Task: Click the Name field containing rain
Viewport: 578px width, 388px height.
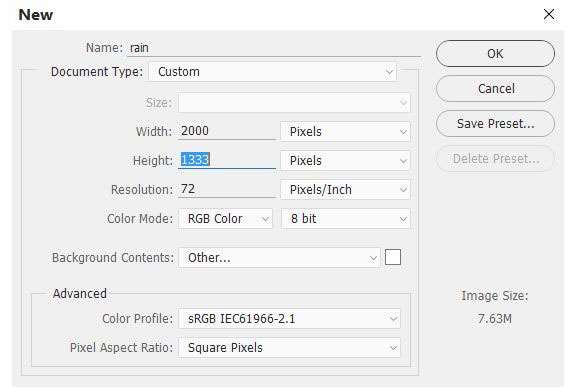Action: (274, 48)
